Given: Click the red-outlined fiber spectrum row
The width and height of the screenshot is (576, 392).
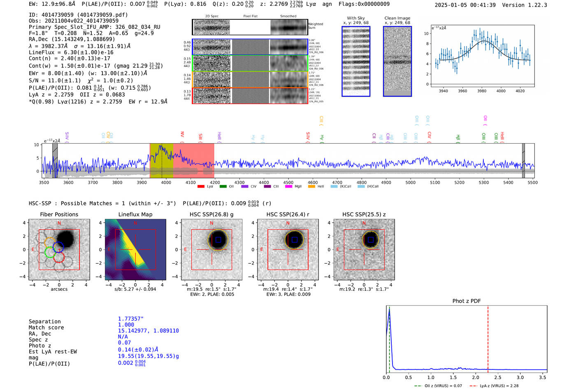Looking at the screenshot, I should coord(250,95).
